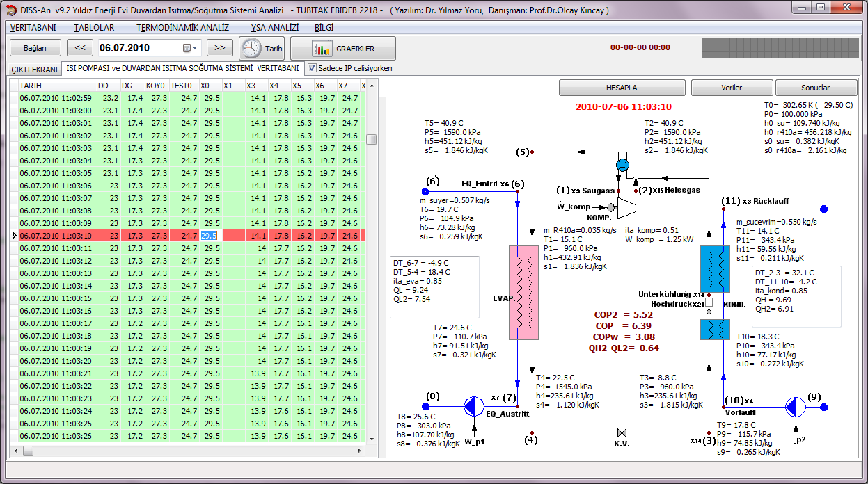Switch to the ÇIKTI EKRANI tab
This screenshot has height=484, width=868.
point(33,70)
